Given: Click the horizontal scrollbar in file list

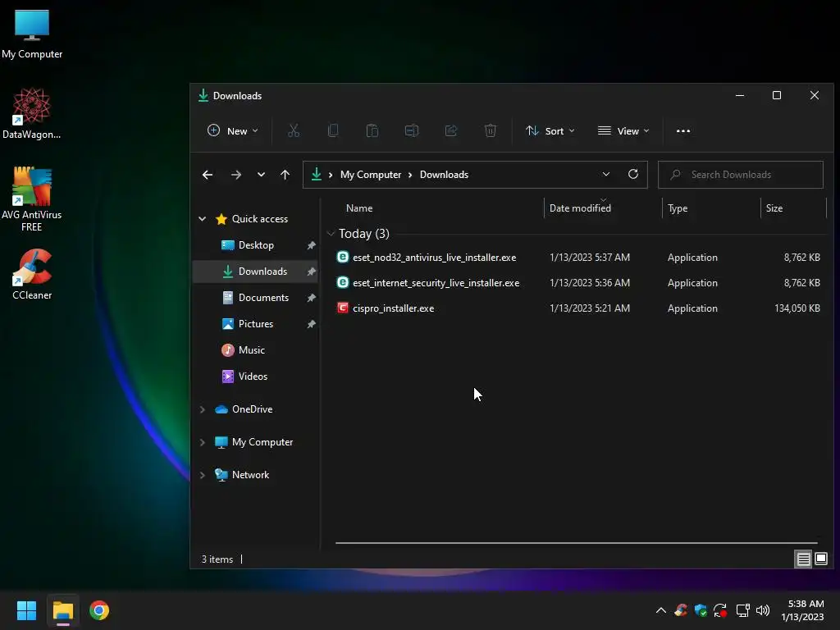Looking at the screenshot, I should (577, 543).
